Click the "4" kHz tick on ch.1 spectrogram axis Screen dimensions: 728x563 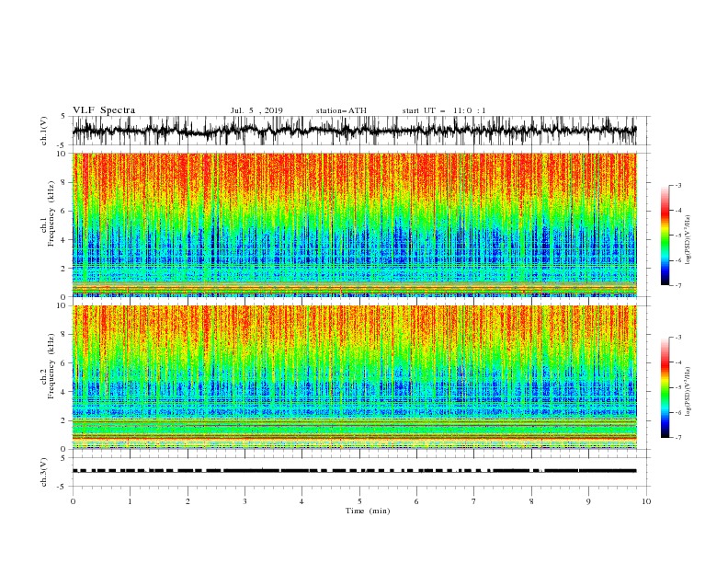click(x=65, y=240)
